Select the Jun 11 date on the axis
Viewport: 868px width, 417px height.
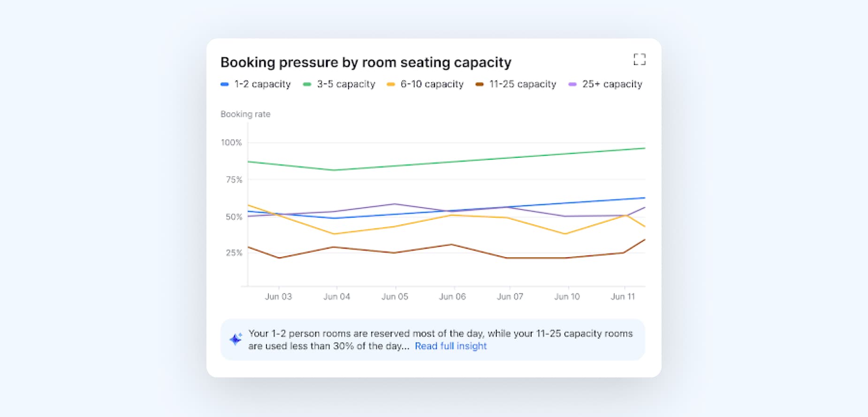coord(623,297)
